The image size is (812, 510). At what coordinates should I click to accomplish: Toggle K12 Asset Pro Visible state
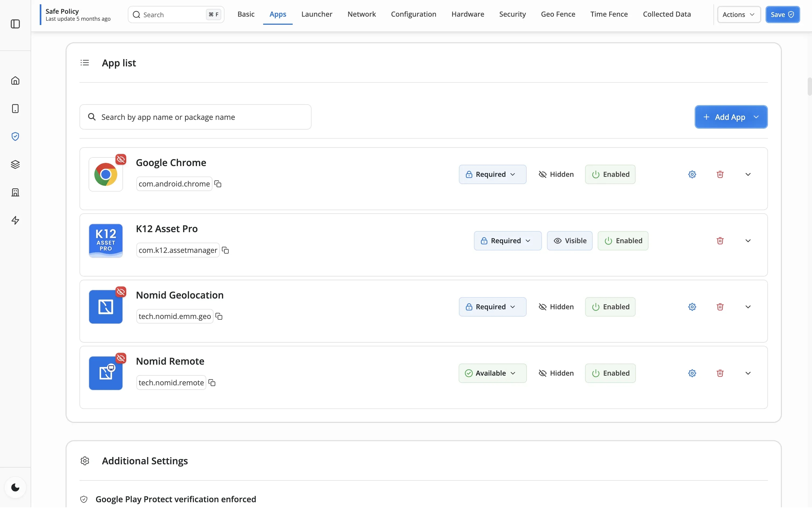(569, 241)
